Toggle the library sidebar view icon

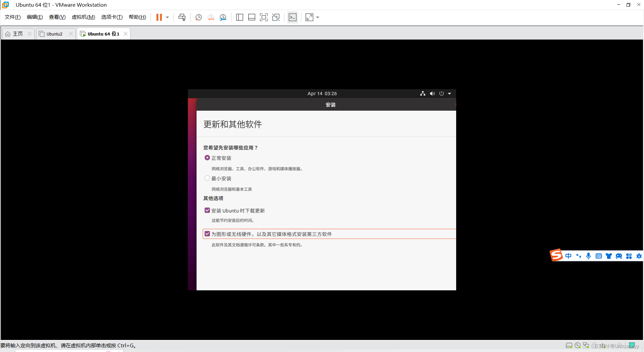click(239, 17)
